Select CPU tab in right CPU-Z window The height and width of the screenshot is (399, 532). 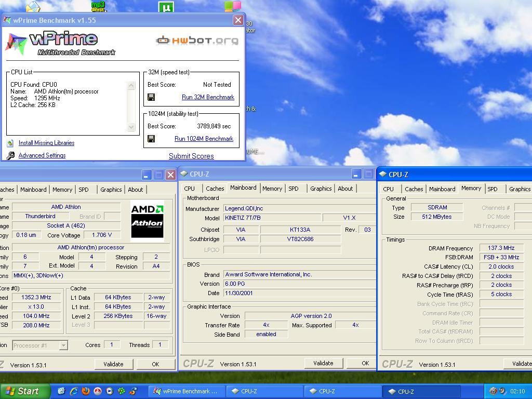389,189
